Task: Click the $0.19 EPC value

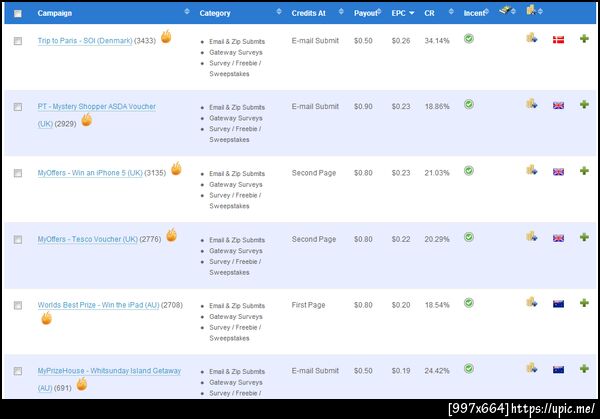Action: pyautogui.click(x=401, y=371)
